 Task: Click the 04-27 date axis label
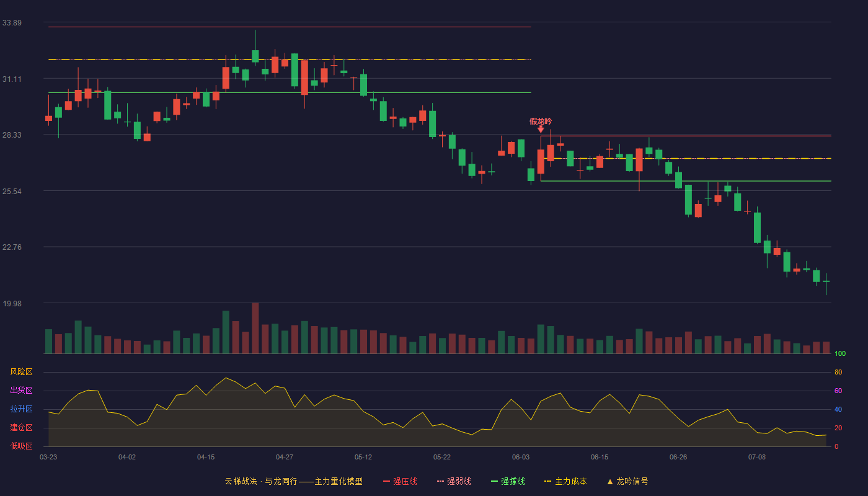tap(285, 457)
